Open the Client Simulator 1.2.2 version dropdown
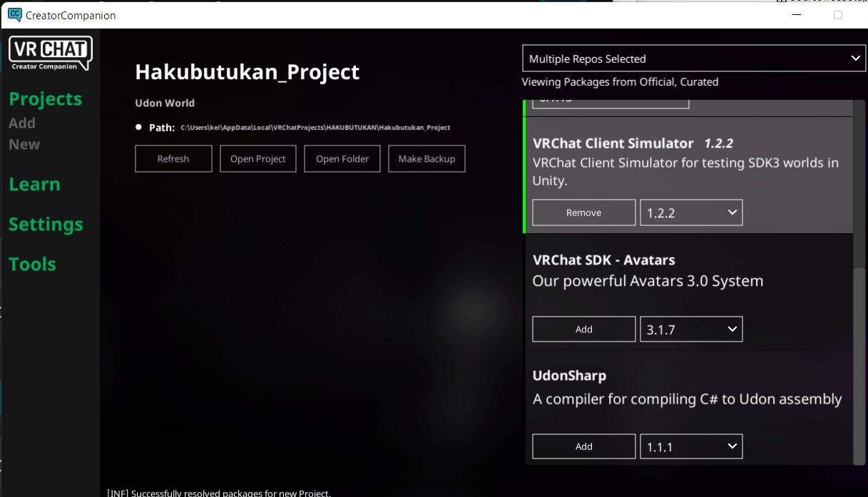The height and width of the screenshot is (497, 868). 691,212
